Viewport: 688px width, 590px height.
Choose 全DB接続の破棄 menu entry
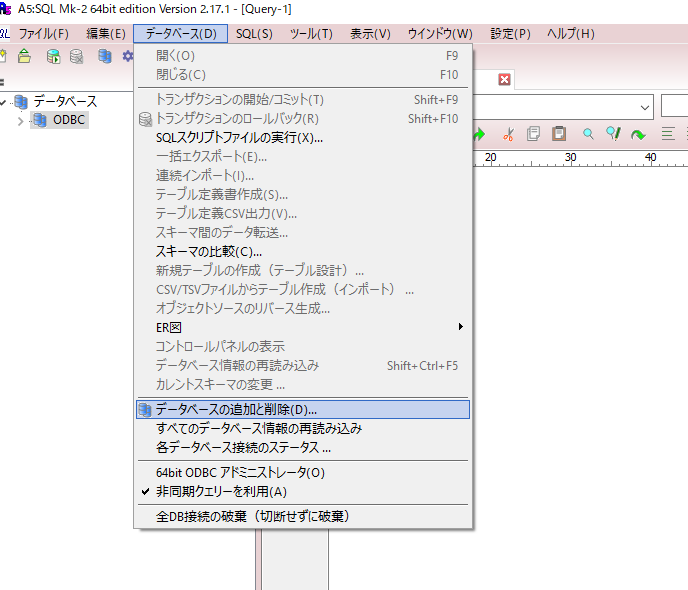303,516
